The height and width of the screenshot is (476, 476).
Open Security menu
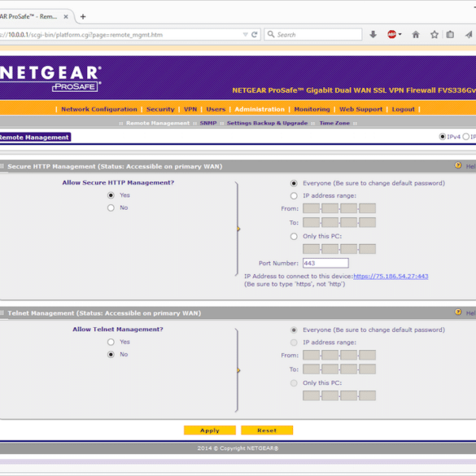coord(160,109)
